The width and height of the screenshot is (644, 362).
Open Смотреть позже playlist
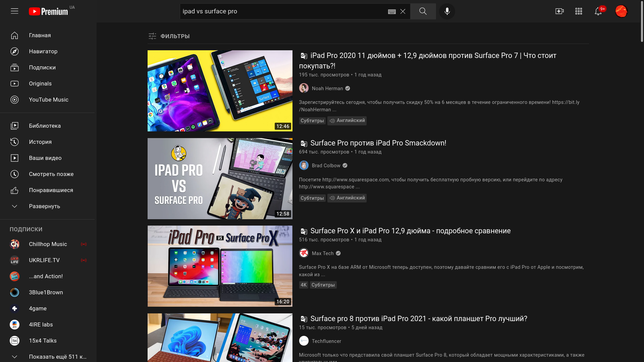click(47, 174)
